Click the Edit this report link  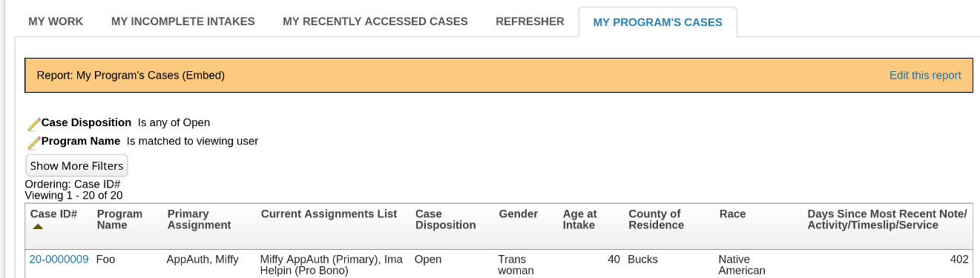(925, 76)
